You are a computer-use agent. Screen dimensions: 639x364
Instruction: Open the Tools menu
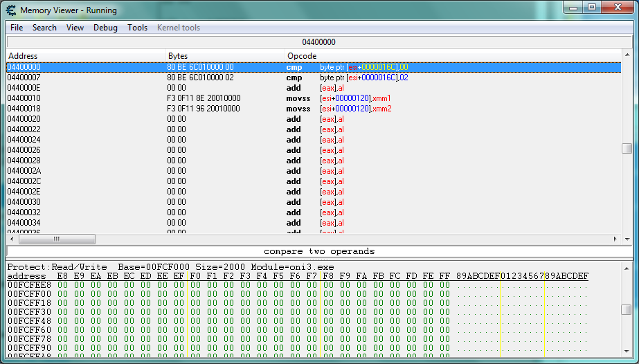pyautogui.click(x=137, y=28)
